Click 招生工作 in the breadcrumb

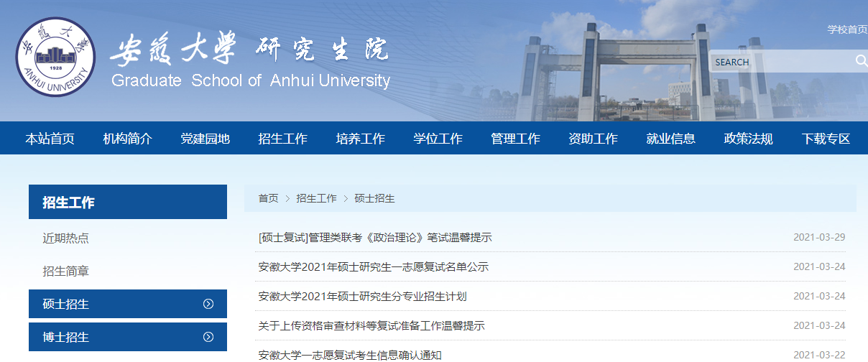316,198
